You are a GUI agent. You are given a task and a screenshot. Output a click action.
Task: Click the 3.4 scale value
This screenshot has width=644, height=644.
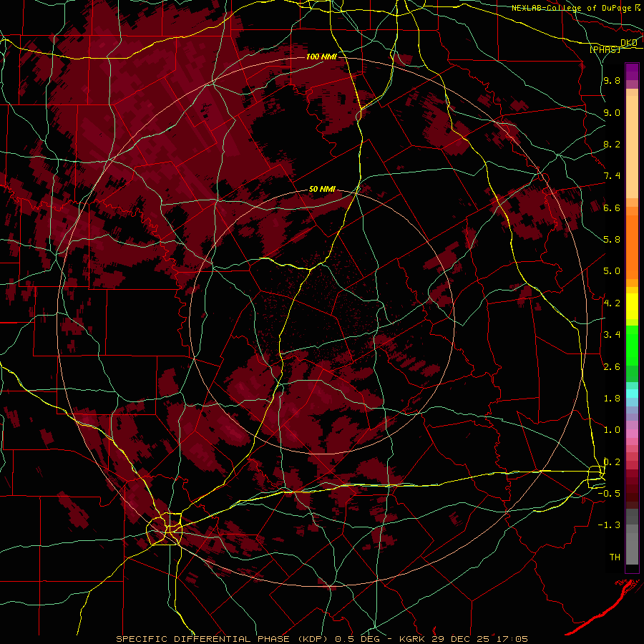612,335
